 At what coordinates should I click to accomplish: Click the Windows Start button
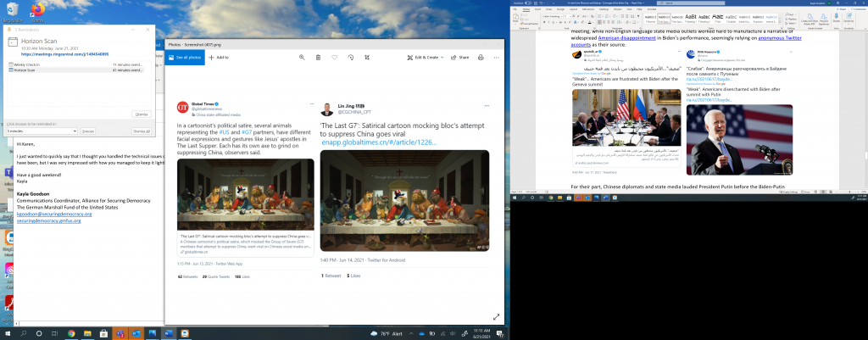point(8,333)
